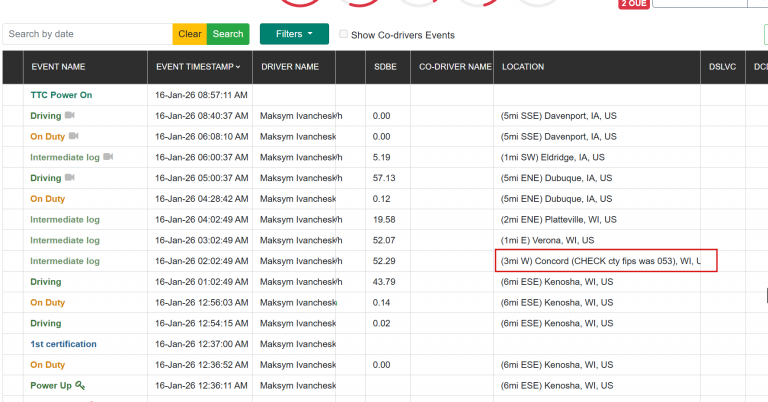Click the Co-Driver Name column header

click(455, 67)
